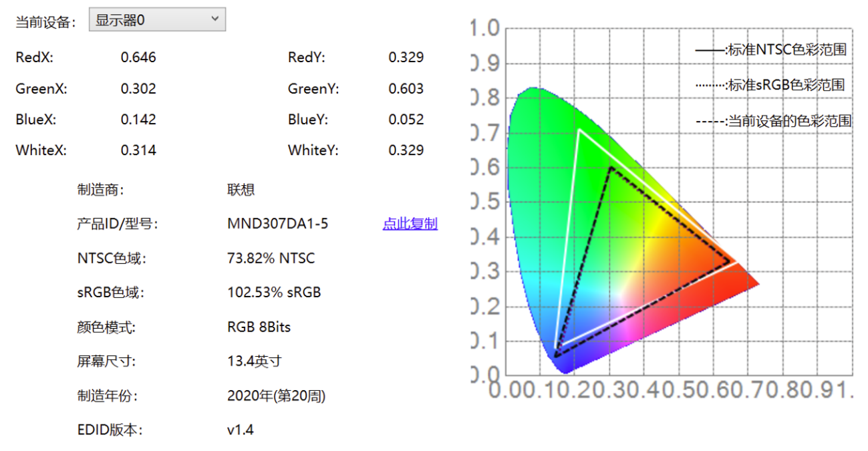Open the current device dropdown showing 显示器0
The height and width of the screenshot is (451, 868).
click(x=157, y=19)
